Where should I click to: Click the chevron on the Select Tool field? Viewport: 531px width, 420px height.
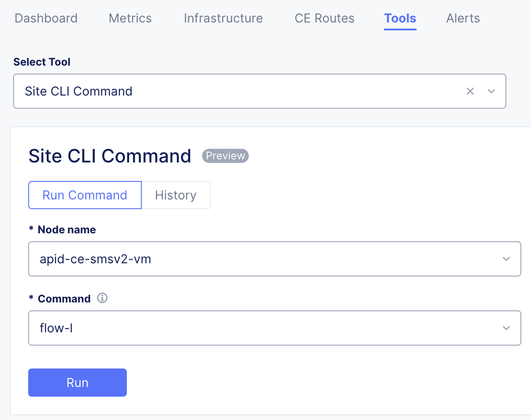pyautogui.click(x=491, y=91)
